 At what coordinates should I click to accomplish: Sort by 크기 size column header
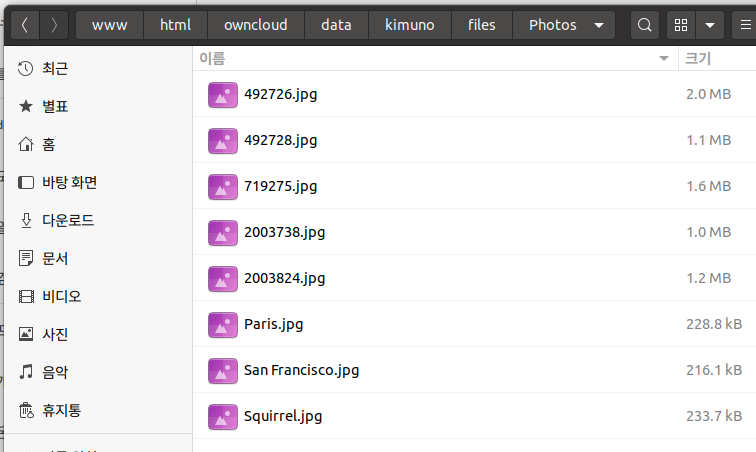pyautogui.click(x=717, y=59)
